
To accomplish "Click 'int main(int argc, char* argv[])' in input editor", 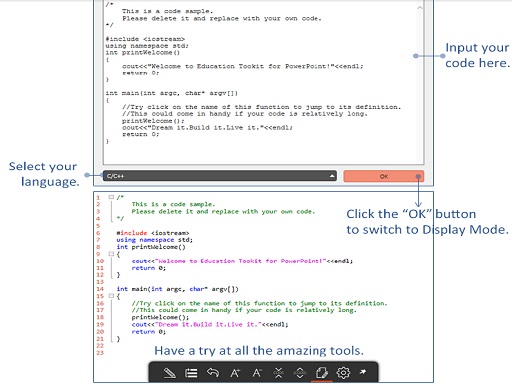I will point(172,93).
